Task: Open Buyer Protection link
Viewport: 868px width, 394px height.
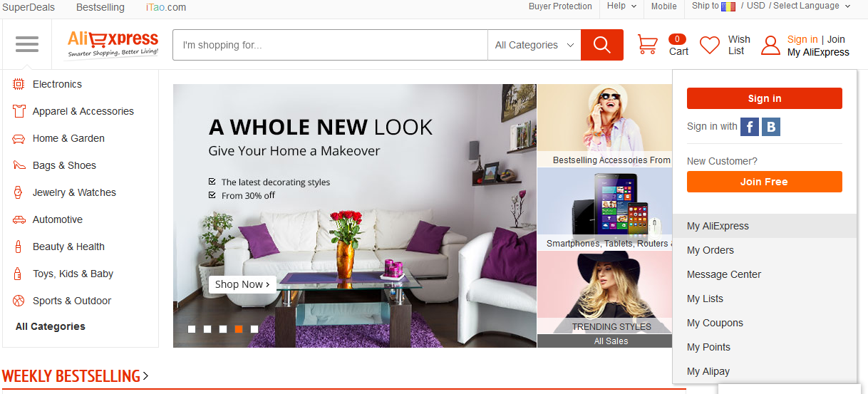Action: click(x=560, y=6)
